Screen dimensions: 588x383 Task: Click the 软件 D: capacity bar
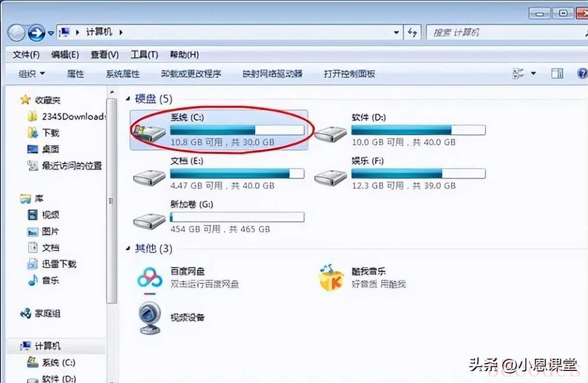click(x=418, y=130)
